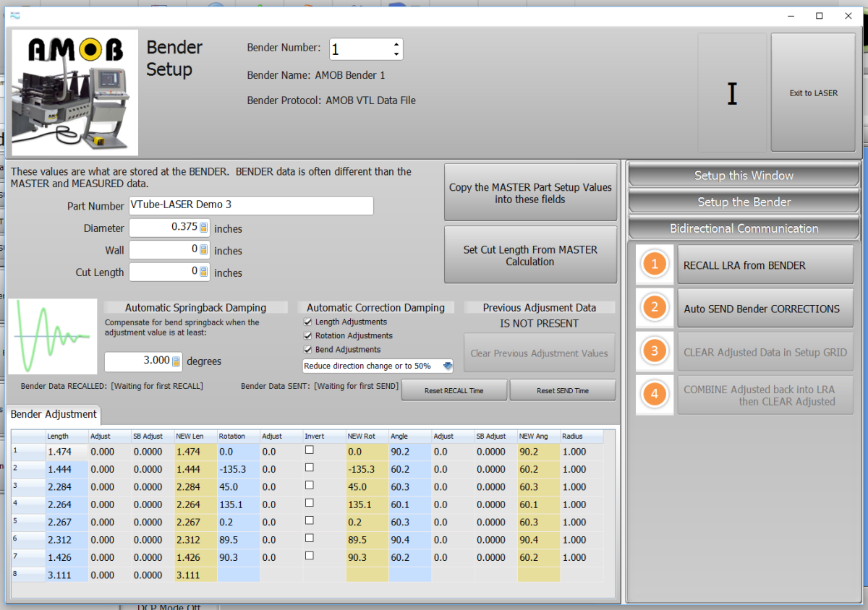This screenshot has height=610, width=868.
Task: Select the Bender Adjustment tab
Action: [x=54, y=414]
